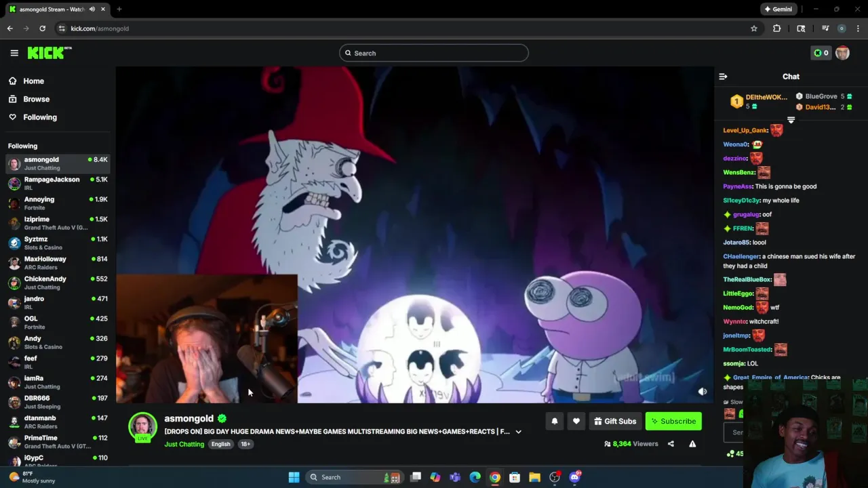Bookmark this page with star

753,28
